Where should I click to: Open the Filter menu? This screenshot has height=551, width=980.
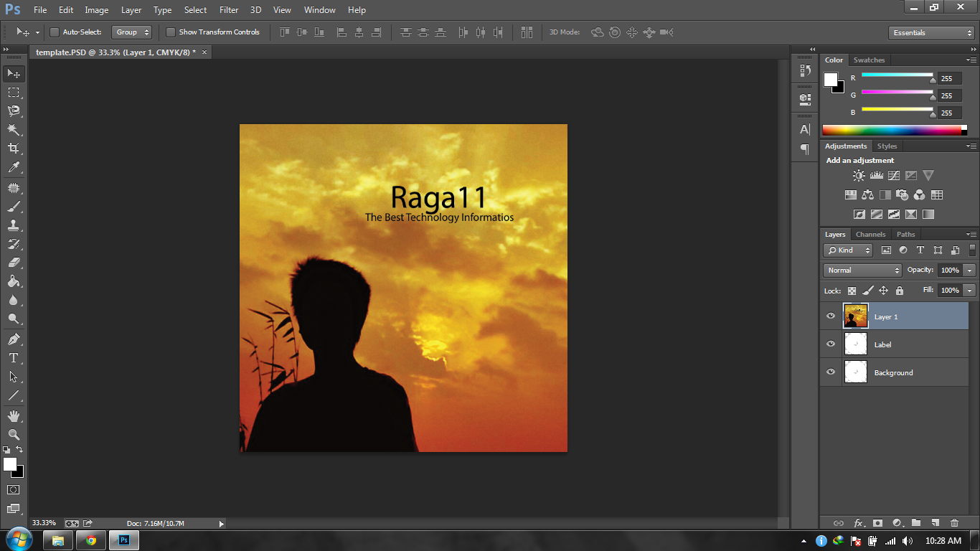[x=228, y=9]
